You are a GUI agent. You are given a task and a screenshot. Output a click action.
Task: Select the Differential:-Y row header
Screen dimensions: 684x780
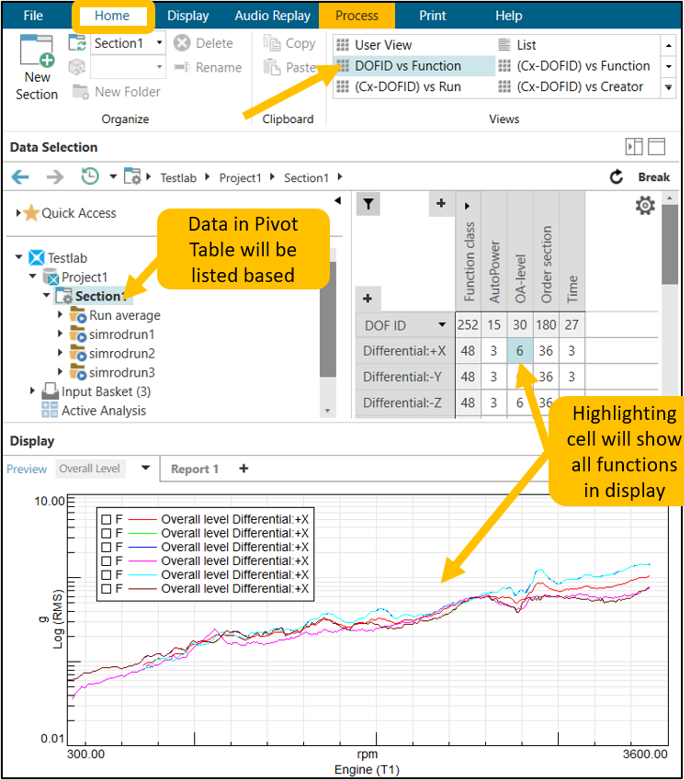404,377
